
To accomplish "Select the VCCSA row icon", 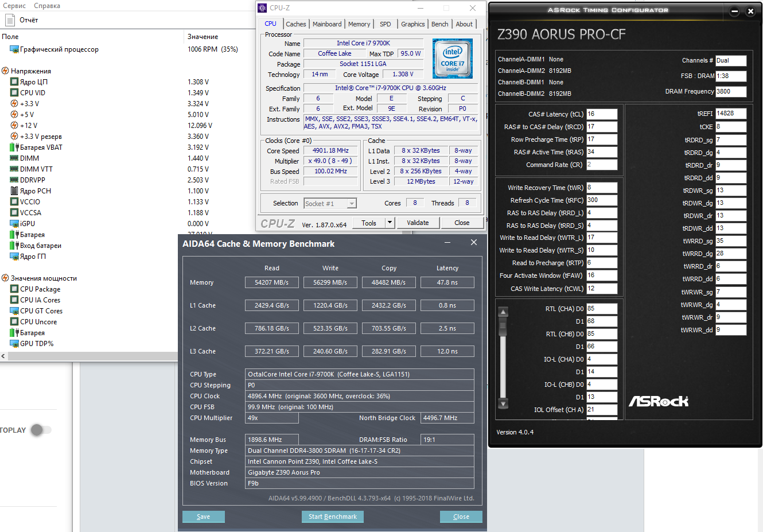I will click(x=14, y=213).
